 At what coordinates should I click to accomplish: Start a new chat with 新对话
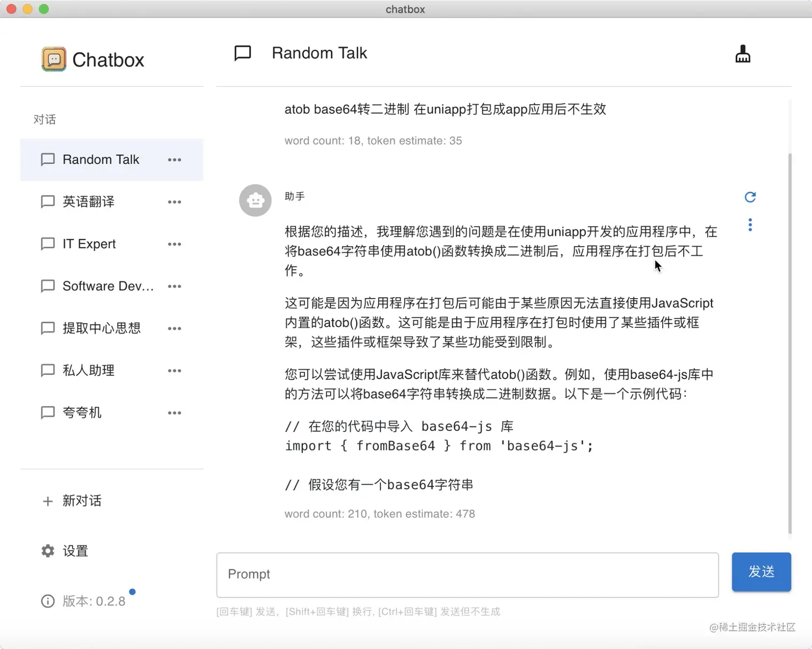point(112,501)
